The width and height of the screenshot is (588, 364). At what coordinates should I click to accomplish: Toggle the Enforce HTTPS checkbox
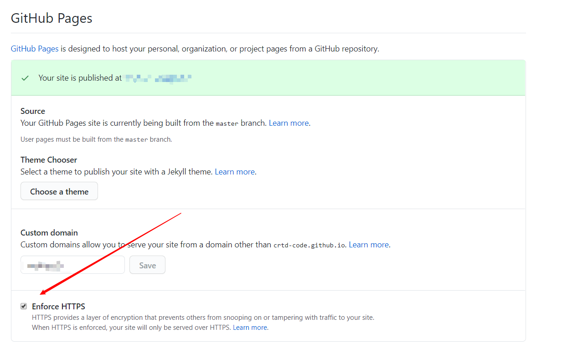coord(24,306)
